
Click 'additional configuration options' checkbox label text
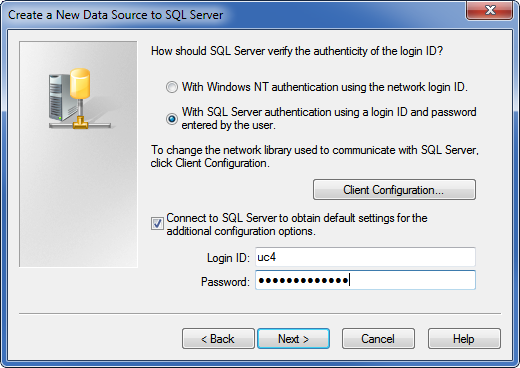(241, 231)
